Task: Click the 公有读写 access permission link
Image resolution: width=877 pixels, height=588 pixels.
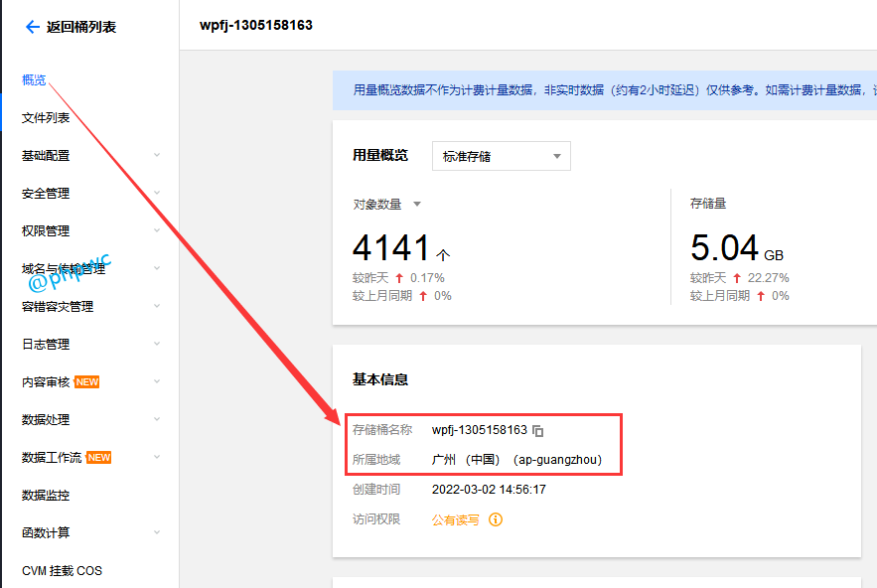Action: coord(455,519)
